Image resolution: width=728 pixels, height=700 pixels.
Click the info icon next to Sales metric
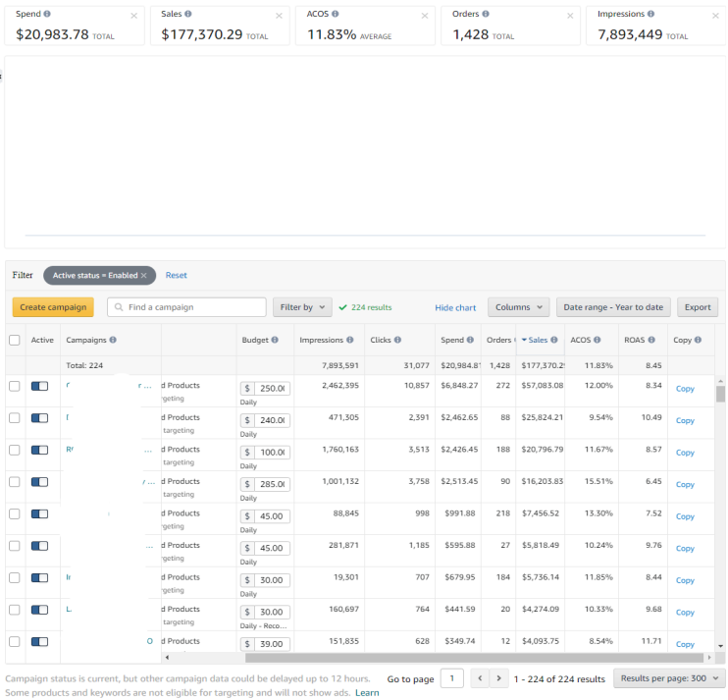188,15
